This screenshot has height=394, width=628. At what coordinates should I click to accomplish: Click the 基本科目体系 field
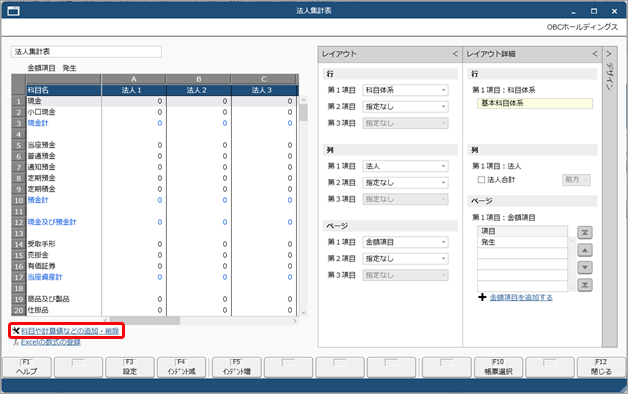(x=535, y=103)
